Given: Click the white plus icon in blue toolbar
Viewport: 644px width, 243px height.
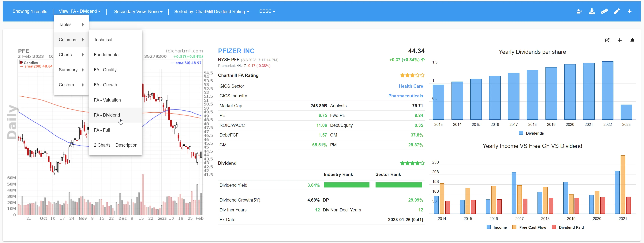Looking at the screenshot, I should pyautogui.click(x=630, y=12).
